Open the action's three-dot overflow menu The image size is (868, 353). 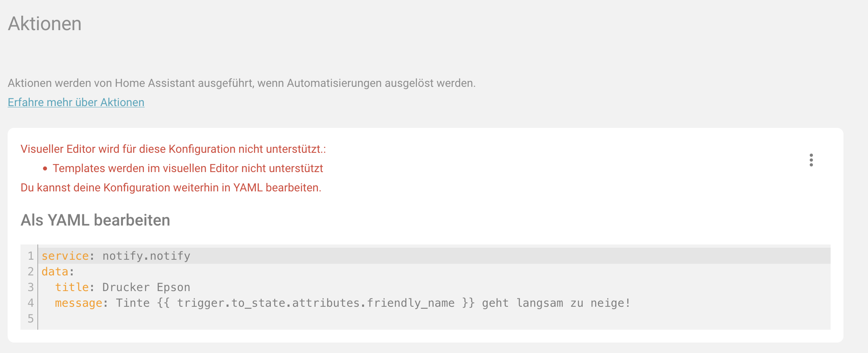click(811, 160)
